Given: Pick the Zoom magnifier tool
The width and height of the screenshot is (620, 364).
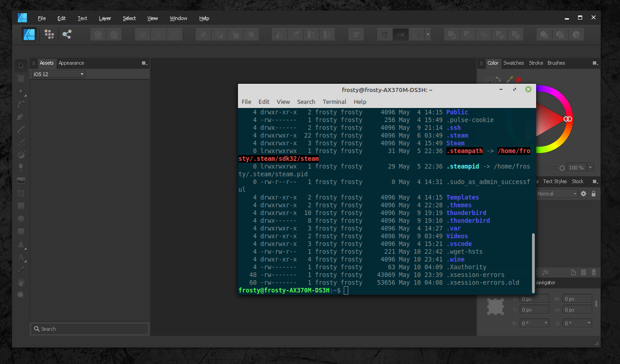Looking at the screenshot, I should click(x=21, y=295).
